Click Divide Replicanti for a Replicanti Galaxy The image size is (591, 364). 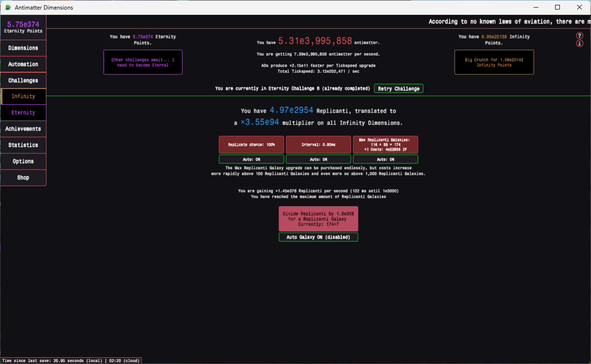click(x=318, y=219)
